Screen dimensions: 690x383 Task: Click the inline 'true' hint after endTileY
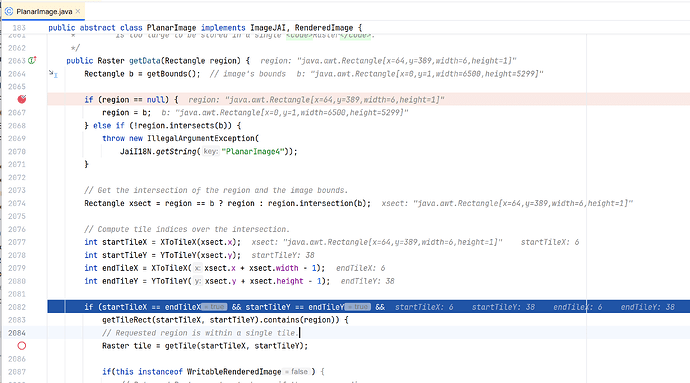point(358,307)
